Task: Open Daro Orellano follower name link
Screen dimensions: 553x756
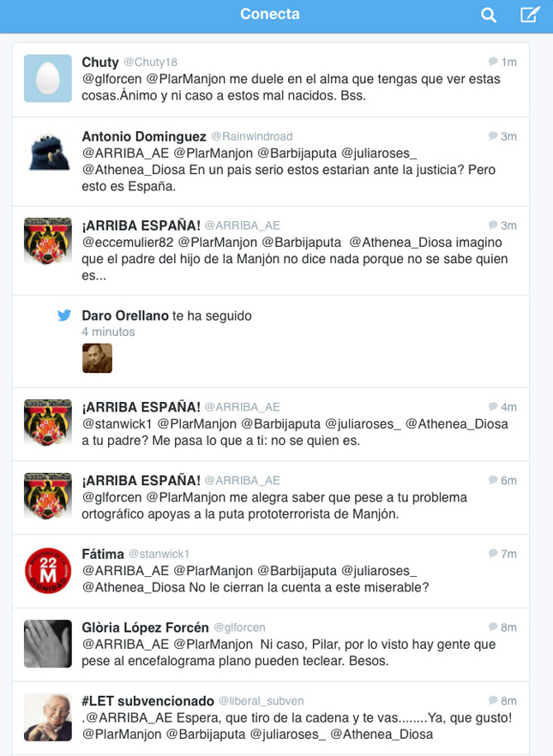Action: (x=125, y=315)
